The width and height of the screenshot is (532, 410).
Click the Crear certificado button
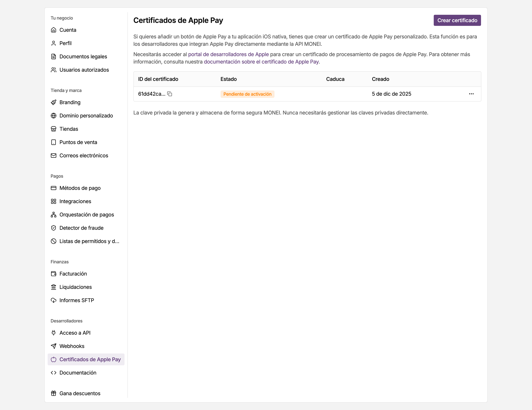coord(457,20)
